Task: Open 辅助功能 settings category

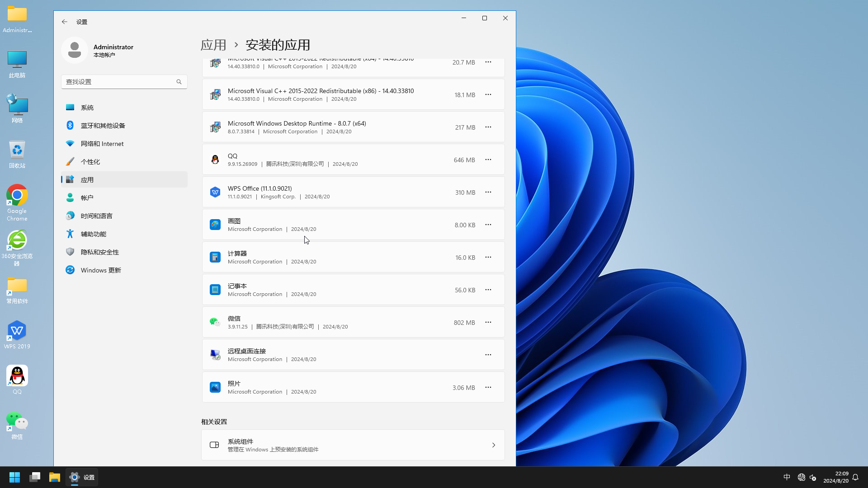Action: click(x=124, y=234)
